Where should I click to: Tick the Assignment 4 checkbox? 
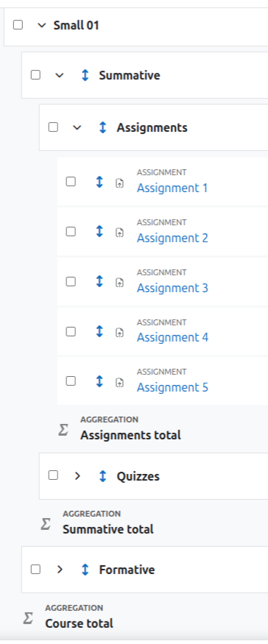pos(71,331)
